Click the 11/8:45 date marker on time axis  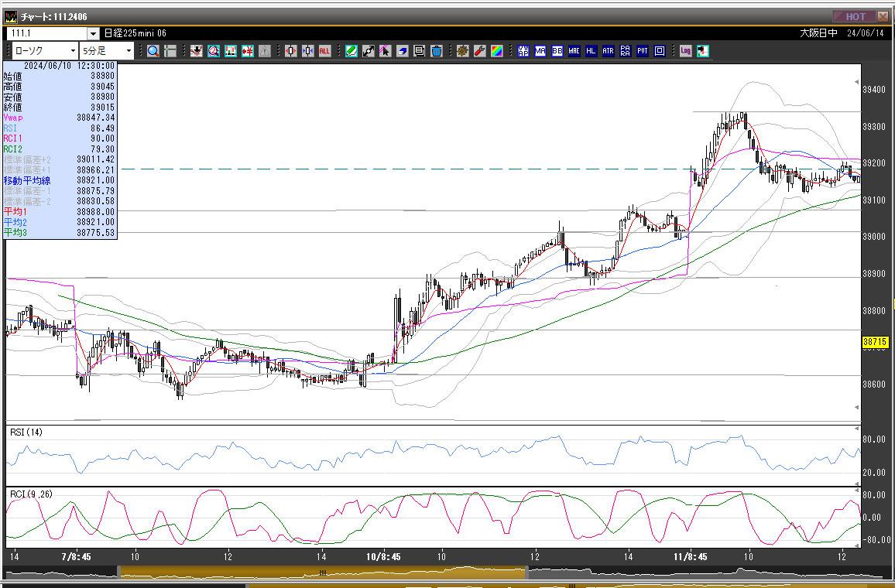coord(690,556)
